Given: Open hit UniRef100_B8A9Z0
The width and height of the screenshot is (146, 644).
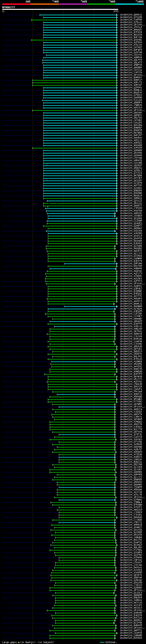Looking at the screenshot, I should pyautogui.click(x=131, y=30).
